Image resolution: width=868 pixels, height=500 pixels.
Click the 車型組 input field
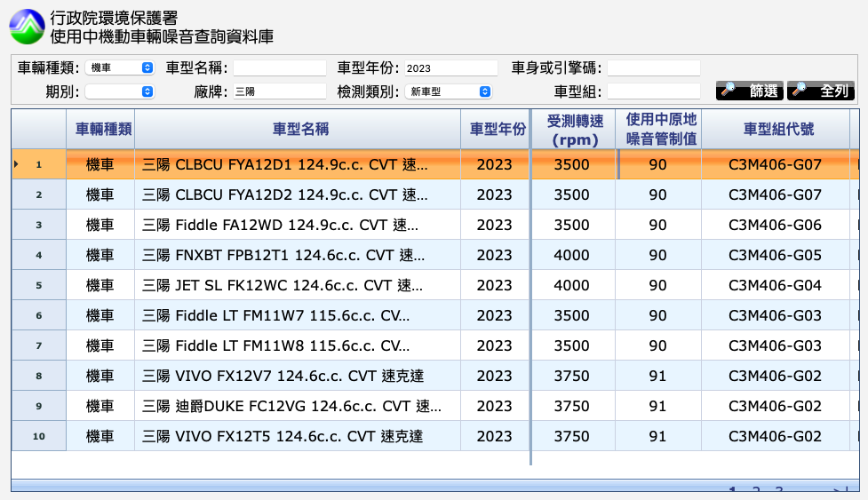point(654,91)
